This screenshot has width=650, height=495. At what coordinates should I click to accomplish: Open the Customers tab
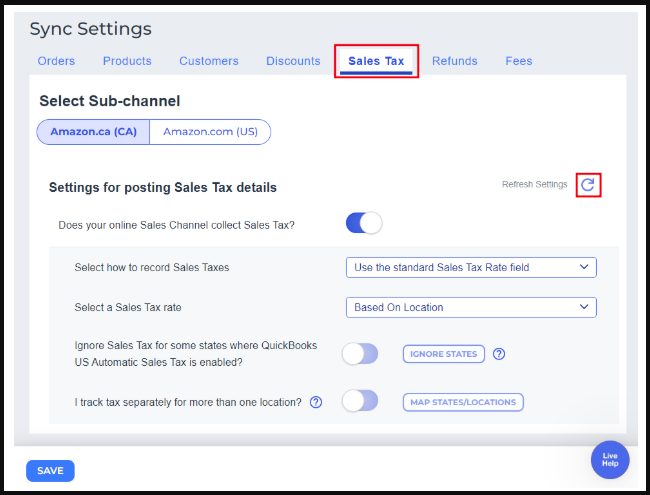point(209,61)
